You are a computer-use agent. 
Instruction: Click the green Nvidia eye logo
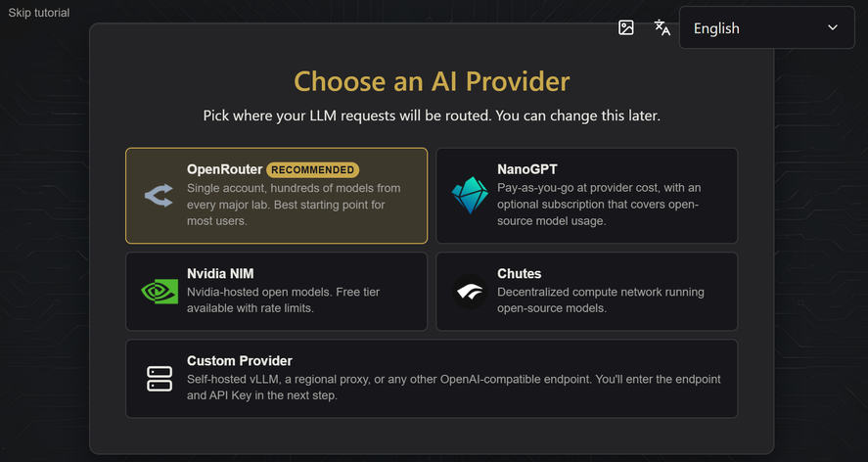160,292
